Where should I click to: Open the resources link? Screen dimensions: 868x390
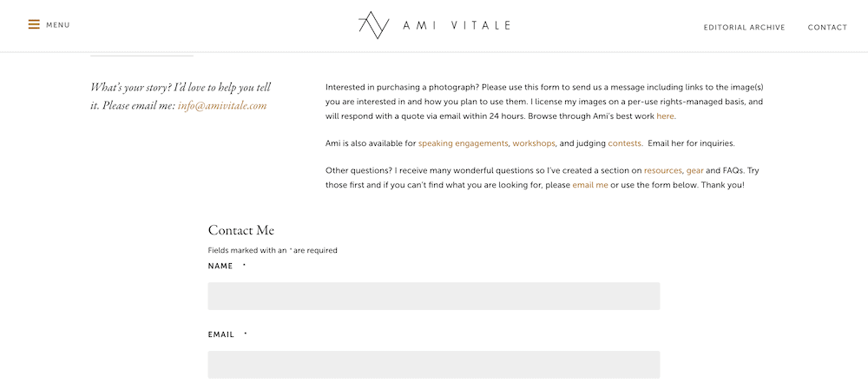(662, 170)
